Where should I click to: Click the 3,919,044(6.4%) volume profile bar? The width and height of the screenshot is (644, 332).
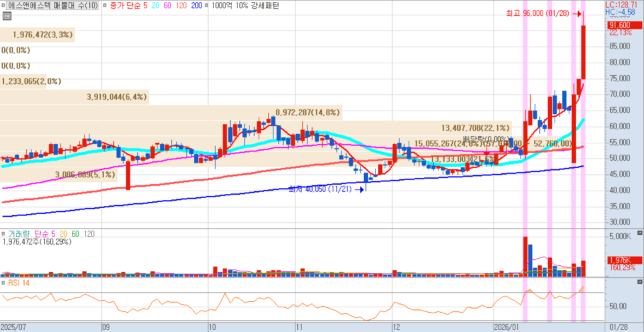point(75,97)
